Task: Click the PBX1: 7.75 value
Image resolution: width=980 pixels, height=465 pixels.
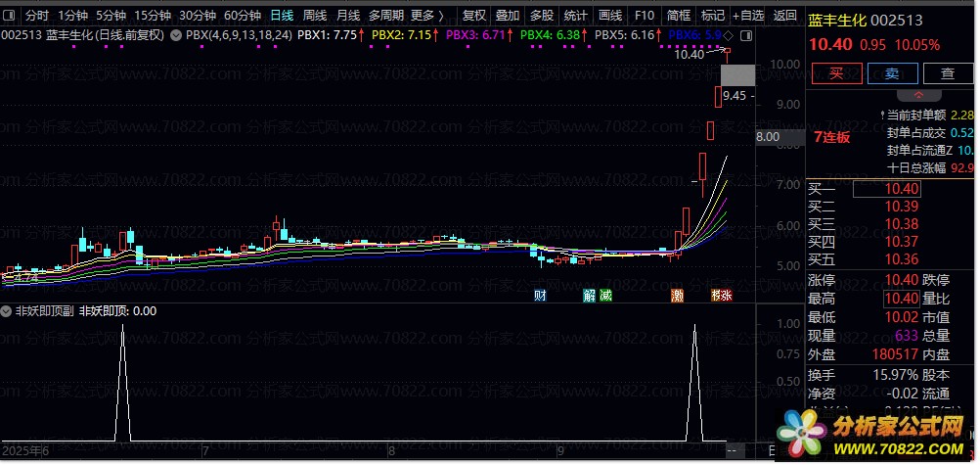Action: click(327, 35)
